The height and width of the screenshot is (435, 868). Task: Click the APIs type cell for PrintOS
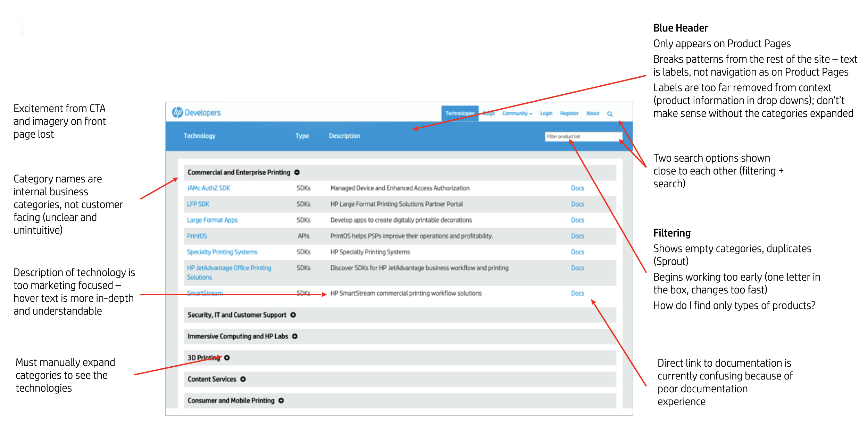click(303, 236)
